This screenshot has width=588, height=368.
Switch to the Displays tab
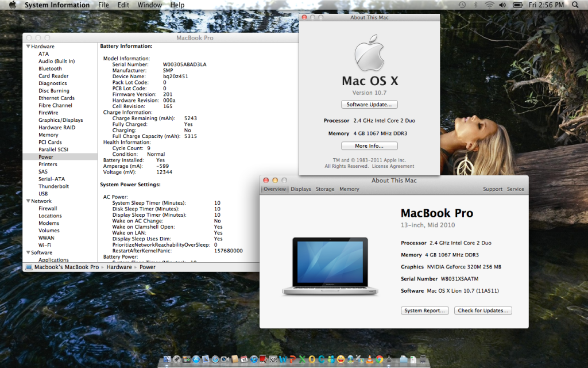(301, 189)
